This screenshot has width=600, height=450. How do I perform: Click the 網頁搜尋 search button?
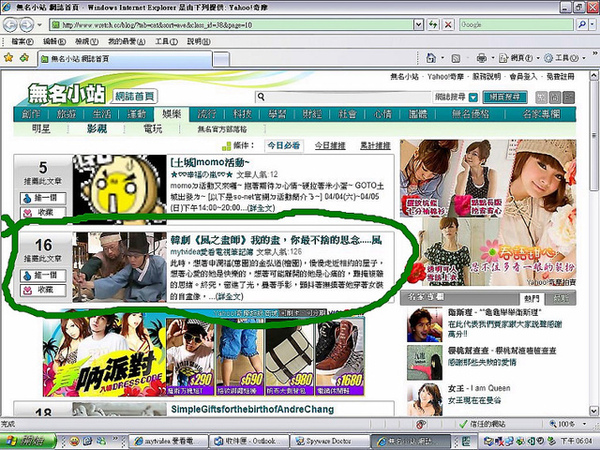[x=505, y=97]
